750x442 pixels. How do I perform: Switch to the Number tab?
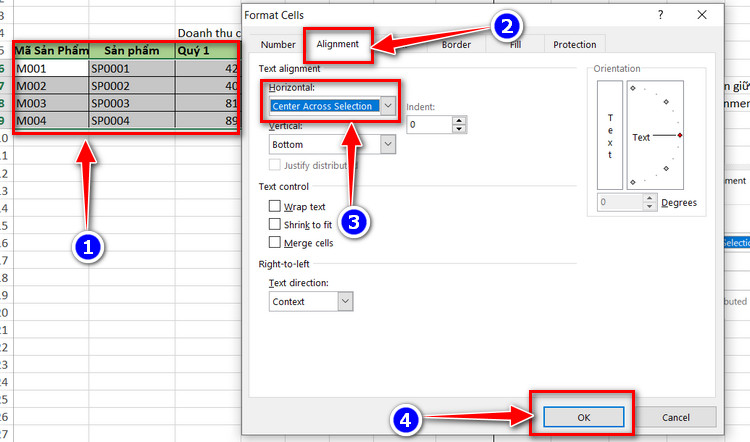(x=278, y=44)
